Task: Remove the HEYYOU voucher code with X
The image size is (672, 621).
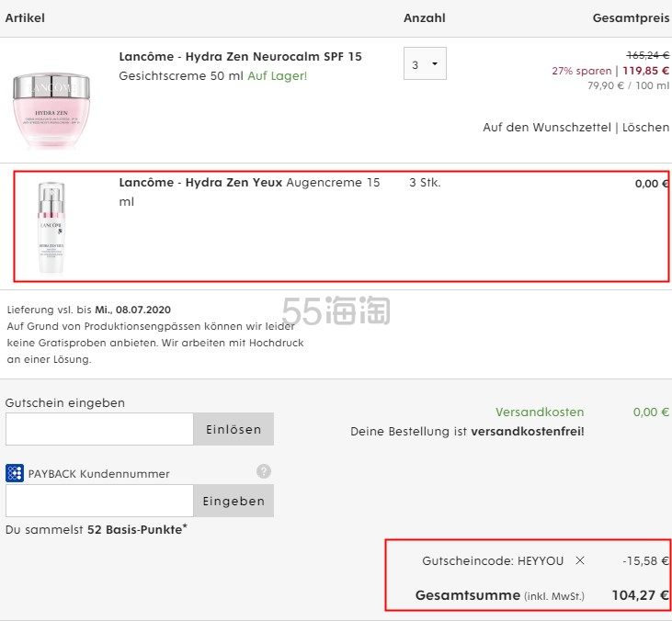Action: (580, 560)
